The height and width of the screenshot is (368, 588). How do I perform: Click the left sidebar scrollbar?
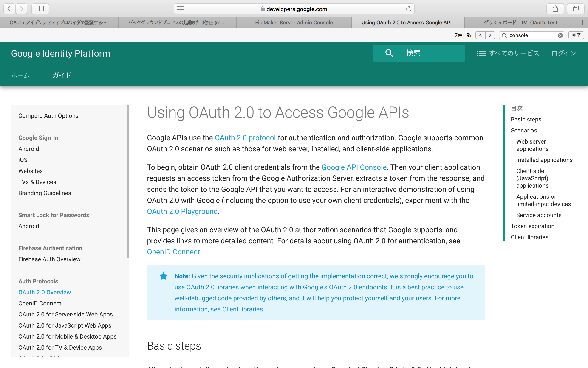(127, 181)
